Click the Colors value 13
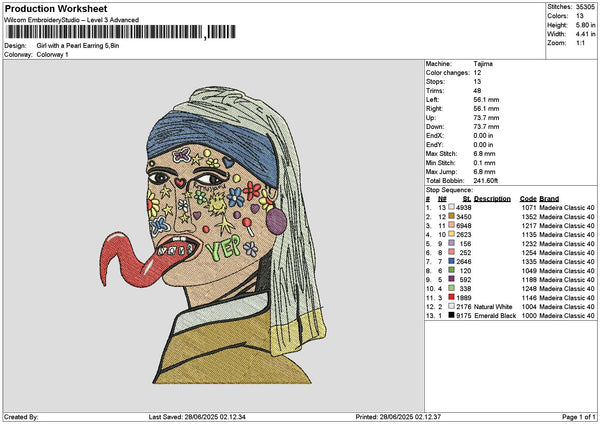Image resolution: width=600 pixels, height=424 pixels. [580, 16]
